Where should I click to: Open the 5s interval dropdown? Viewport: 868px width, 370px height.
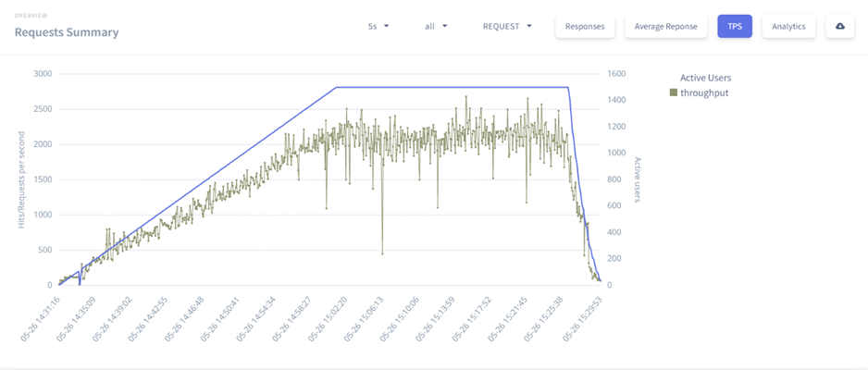378,27
